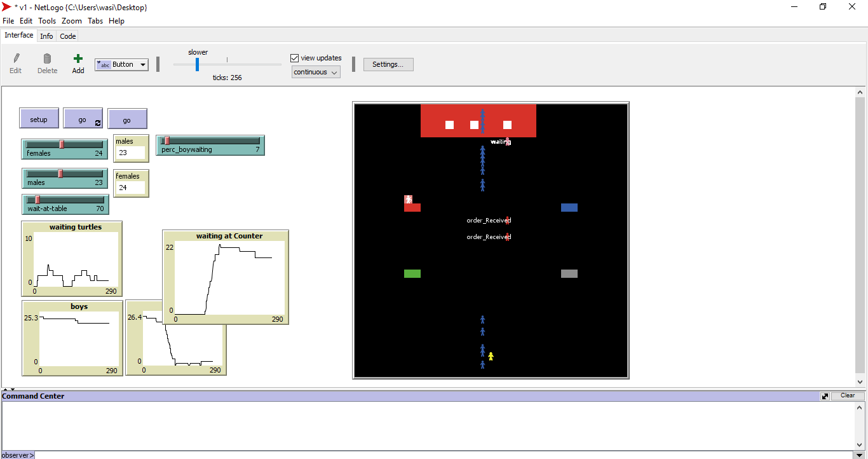Click the Edit pencil icon

tap(16, 58)
